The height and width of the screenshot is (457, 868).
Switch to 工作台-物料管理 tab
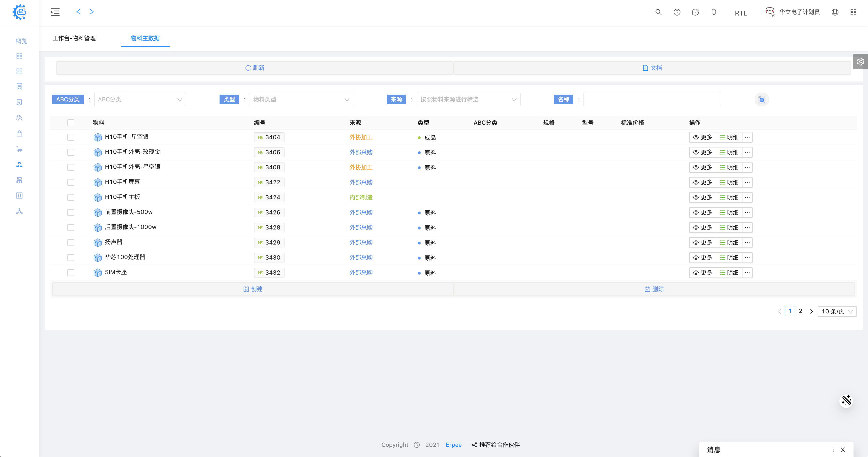(x=74, y=38)
